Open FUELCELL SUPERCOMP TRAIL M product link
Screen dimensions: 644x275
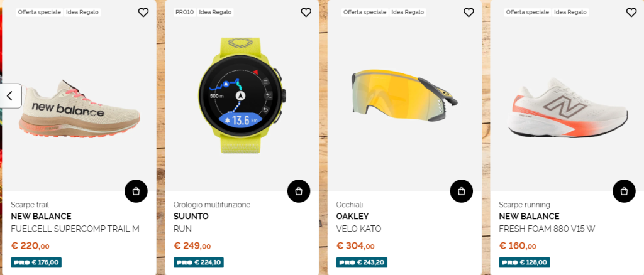coord(75,229)
